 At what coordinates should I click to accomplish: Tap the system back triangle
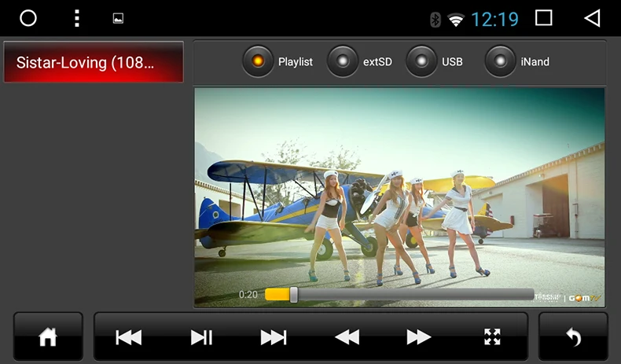click(593, 18)
